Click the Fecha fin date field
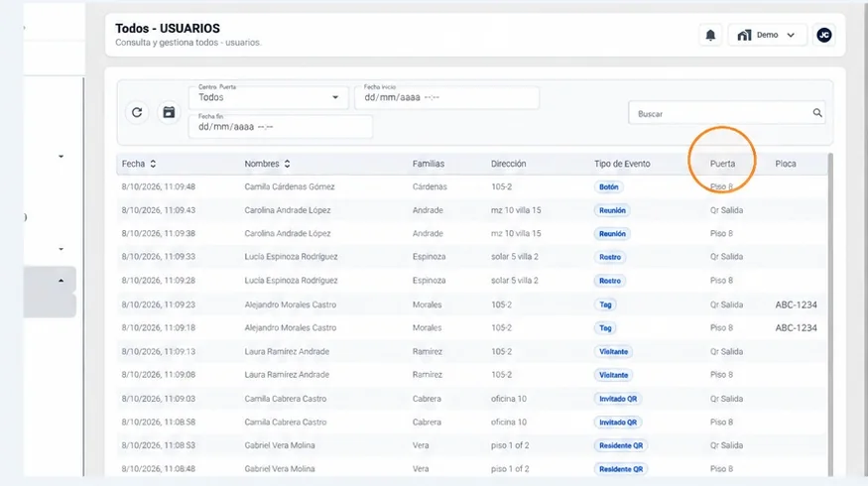 (x=281, y=127)
